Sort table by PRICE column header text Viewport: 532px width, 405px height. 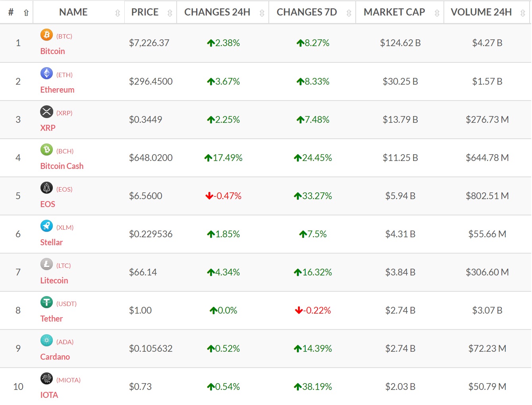tap(145, 12)
